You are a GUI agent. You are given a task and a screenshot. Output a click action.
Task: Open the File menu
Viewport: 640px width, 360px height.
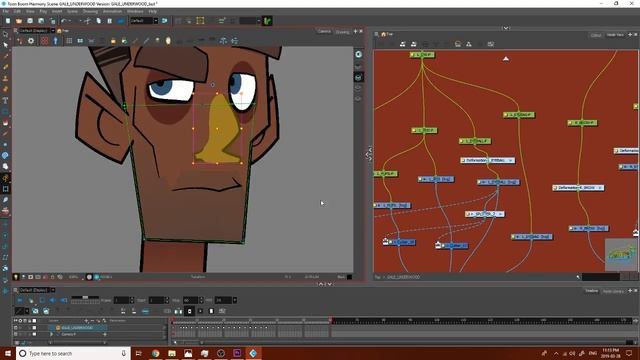tap(5, 11)
